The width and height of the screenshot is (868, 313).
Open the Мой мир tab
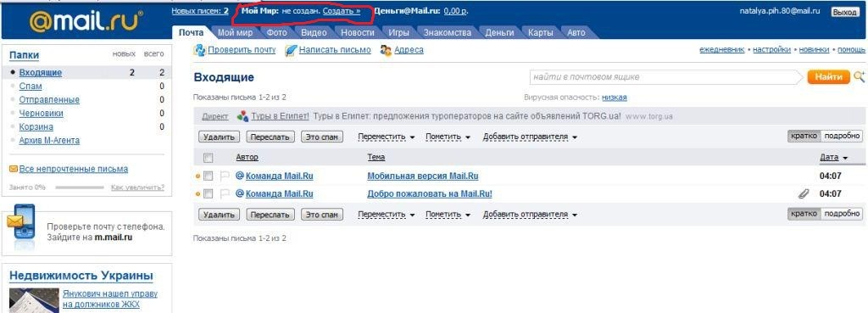click(x=236, y=33)
